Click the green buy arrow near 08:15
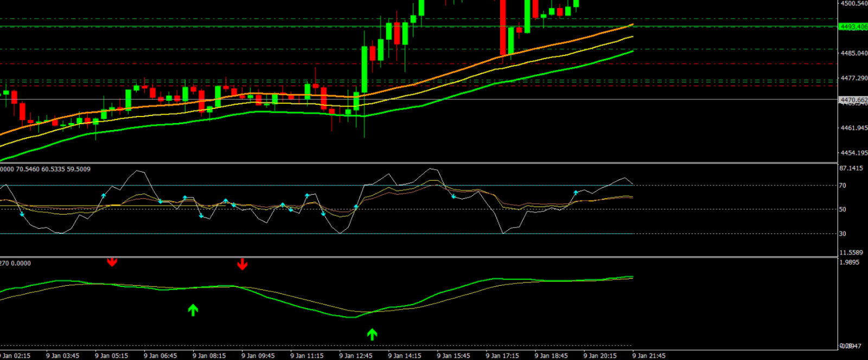 [x=193, y=310]
